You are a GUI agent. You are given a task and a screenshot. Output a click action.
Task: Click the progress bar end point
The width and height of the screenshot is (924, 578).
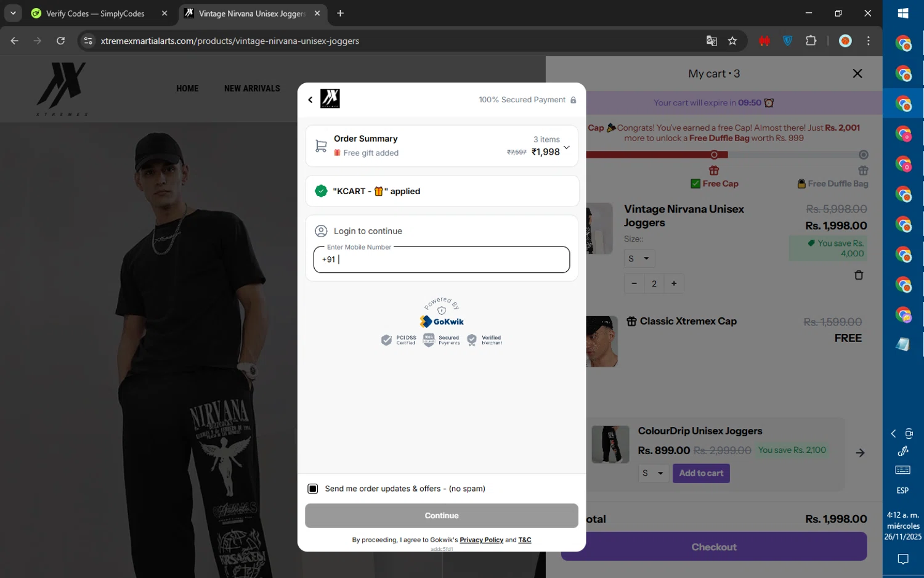point(864,155)
